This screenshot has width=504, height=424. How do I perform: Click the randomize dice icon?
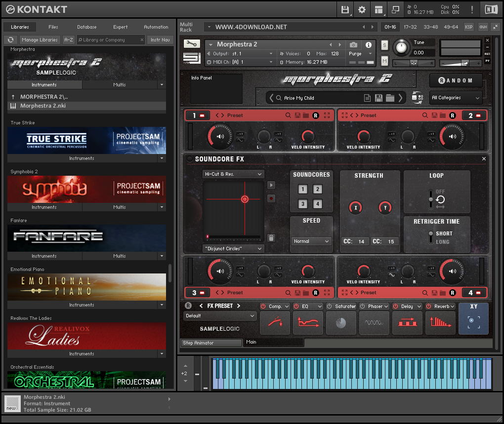point(417,97)
